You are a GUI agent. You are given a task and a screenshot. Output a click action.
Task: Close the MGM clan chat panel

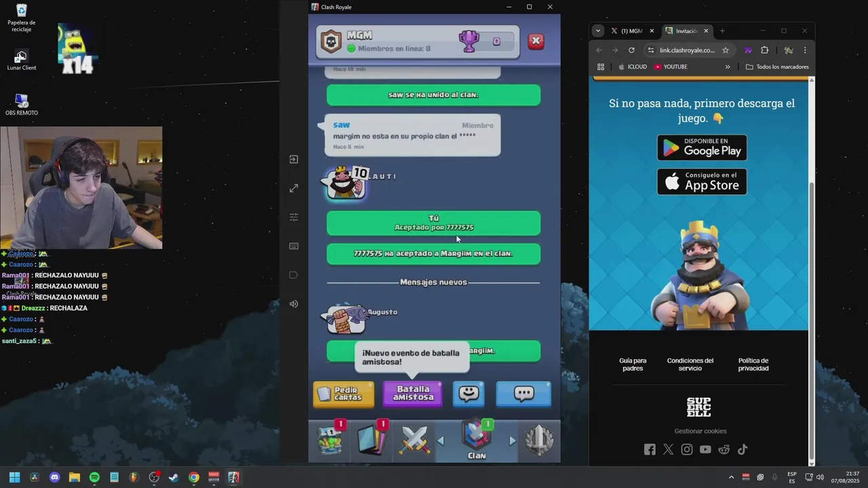pyautogui.click(x=536, y=41)
